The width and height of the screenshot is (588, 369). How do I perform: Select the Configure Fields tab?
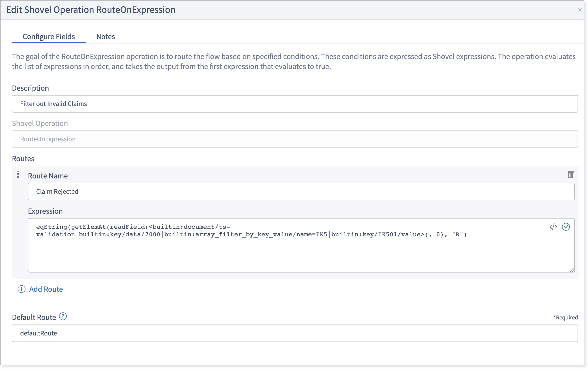[49, 36]
